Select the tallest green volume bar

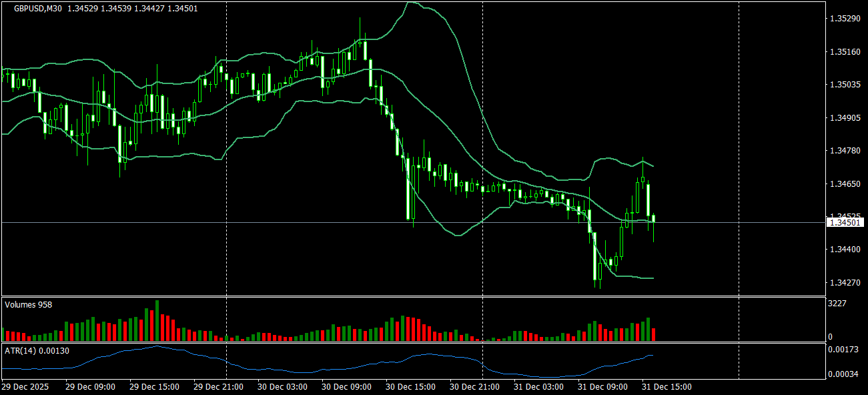(x=157, y=321)
